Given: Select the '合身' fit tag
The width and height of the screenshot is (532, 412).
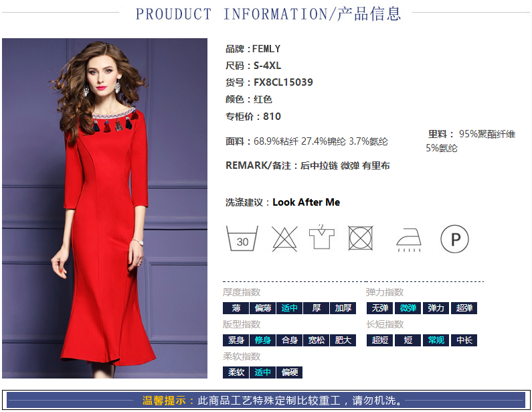Looking at the screenshot, I should point(289,340).
